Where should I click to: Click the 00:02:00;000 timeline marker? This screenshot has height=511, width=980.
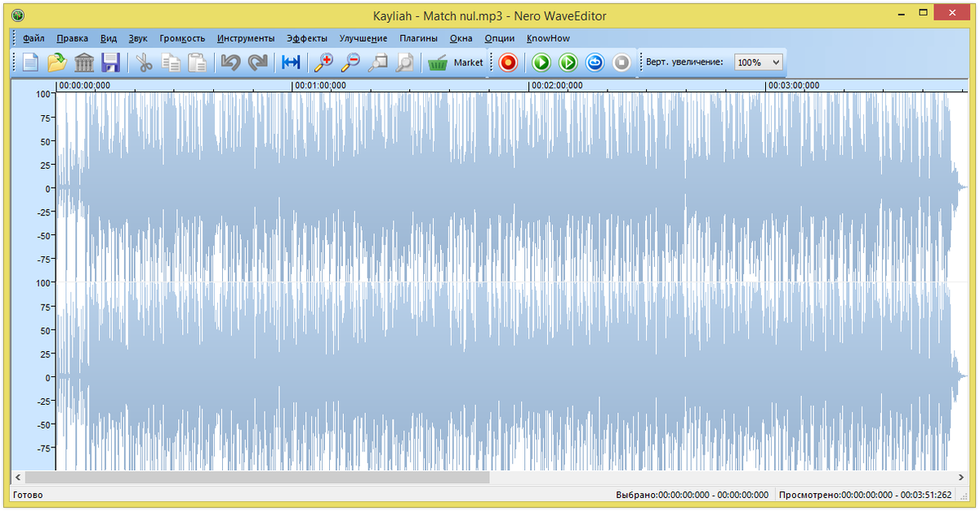pyautogui.click(x=557, y=85)
